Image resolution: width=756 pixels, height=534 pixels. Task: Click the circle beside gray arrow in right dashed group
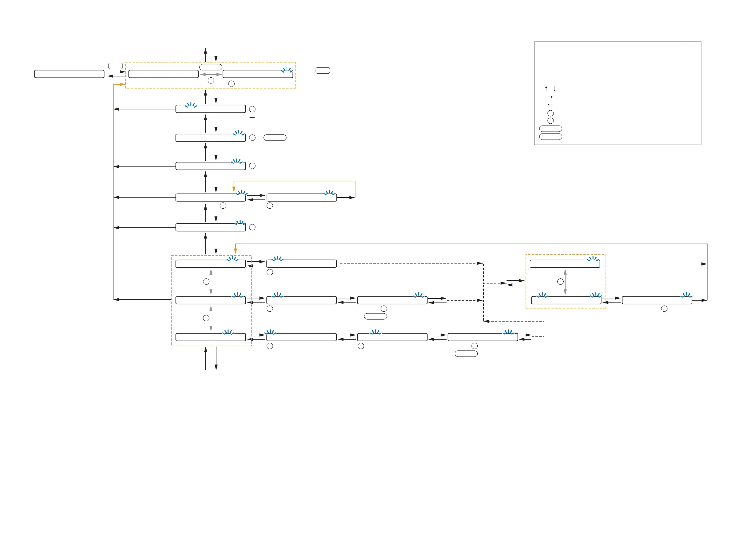coord(560,282)
